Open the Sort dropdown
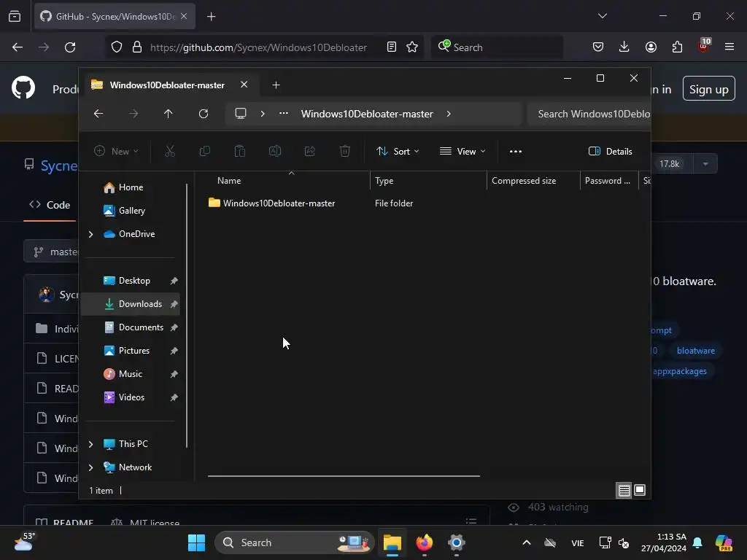The height and width of the screenshot is (560, 747). click(398, 152)
